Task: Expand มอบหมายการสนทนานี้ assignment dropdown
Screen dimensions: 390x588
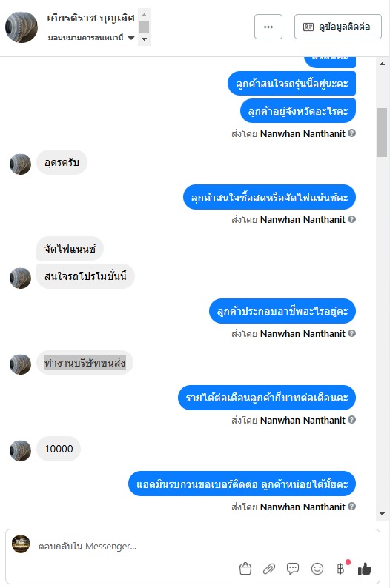Action: (x=131, y=38)
